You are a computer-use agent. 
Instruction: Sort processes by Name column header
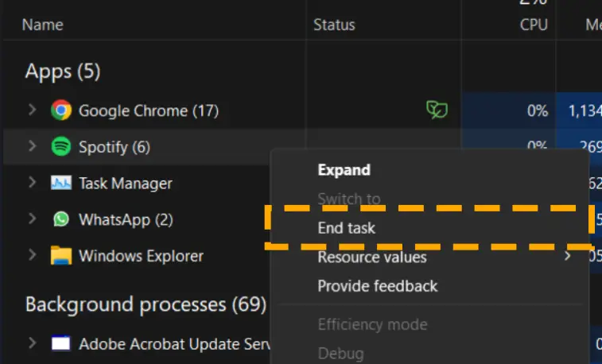(x=43, y=25)
